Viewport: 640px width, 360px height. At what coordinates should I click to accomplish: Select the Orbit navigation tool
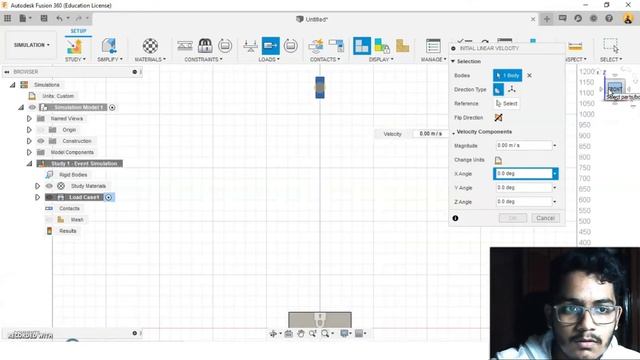[273, 333]
